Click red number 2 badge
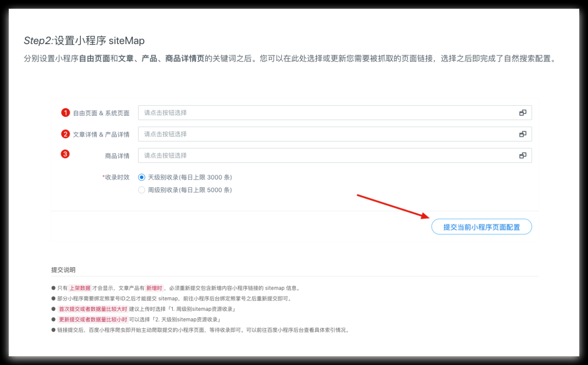 click(x=65, y=134)
